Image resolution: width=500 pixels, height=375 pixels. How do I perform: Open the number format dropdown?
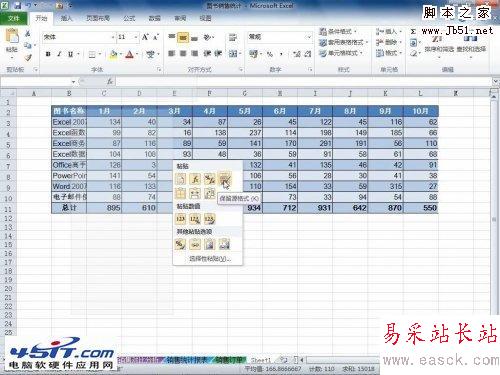pyautogui.click(x=309, y=37)
